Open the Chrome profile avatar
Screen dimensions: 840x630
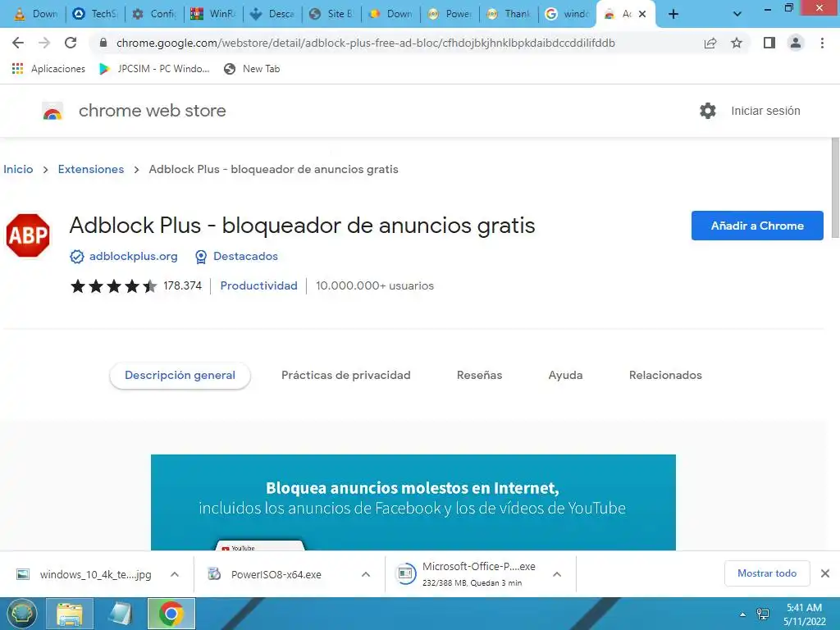tap(796, 43)
